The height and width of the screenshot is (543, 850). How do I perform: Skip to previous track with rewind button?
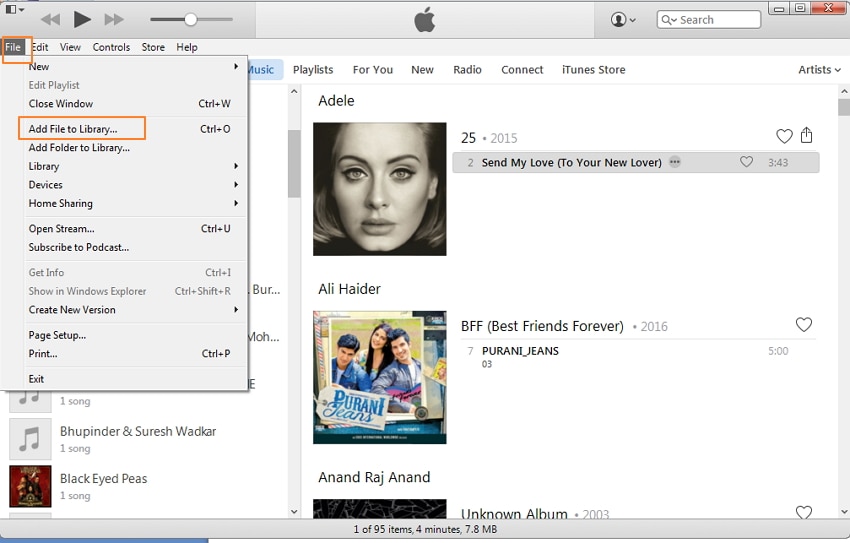point(50,20)
